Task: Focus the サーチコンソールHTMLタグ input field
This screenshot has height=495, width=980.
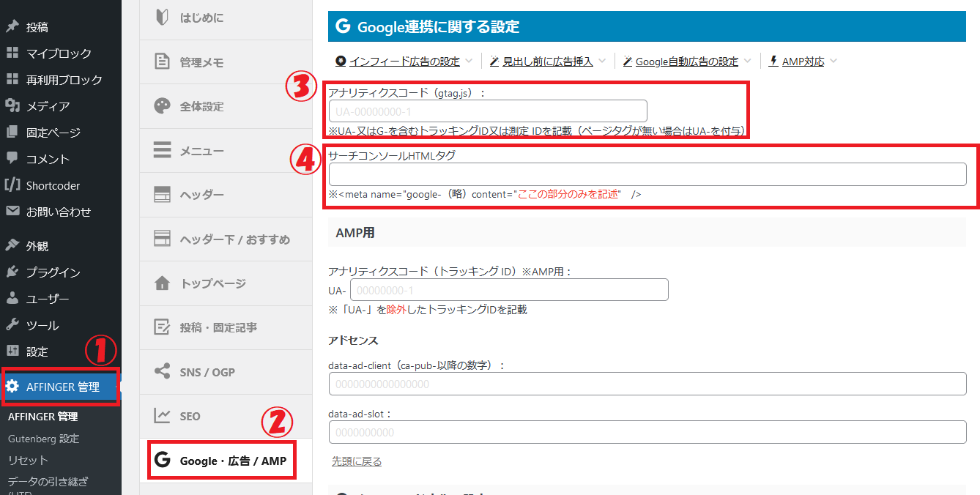Action: (x=647, y=174)
